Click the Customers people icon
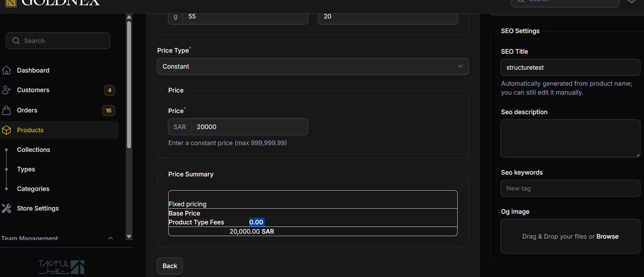 6,90
